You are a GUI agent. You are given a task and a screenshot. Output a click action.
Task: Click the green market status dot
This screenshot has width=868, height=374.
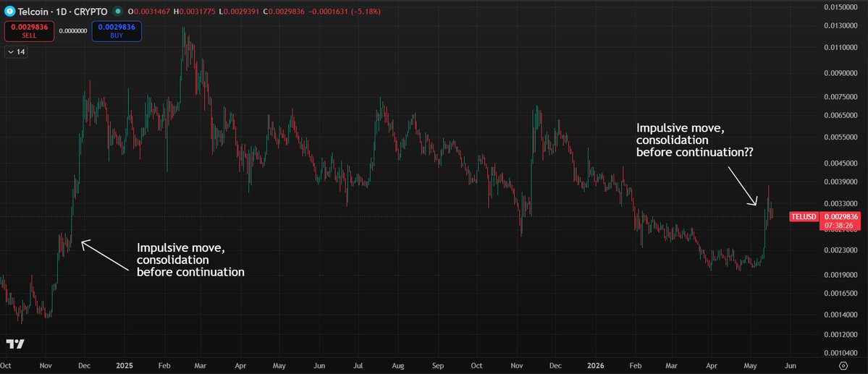pos(117,11)
